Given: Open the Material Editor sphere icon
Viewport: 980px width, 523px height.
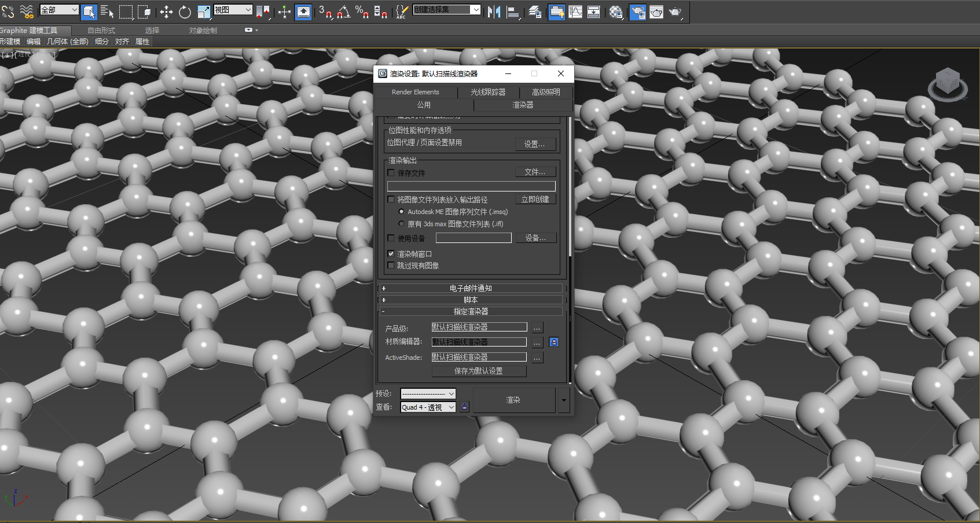Looking at the screenshot, I should pos(616,12).
